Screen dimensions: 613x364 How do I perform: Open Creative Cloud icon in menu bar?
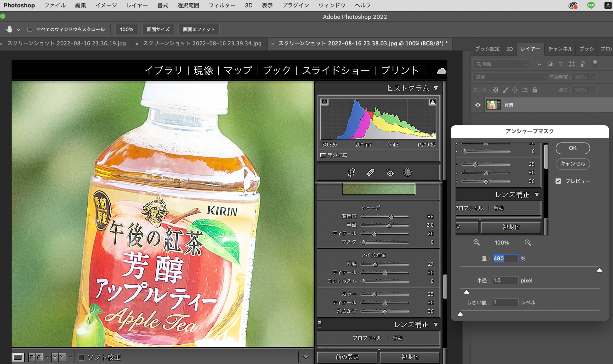[x=573, y=6]
